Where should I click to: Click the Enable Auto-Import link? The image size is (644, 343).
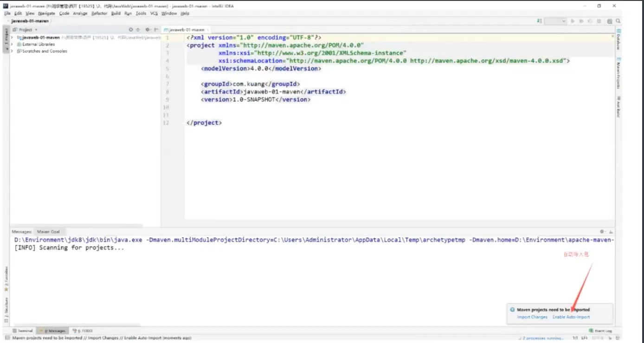click(571, 317)
